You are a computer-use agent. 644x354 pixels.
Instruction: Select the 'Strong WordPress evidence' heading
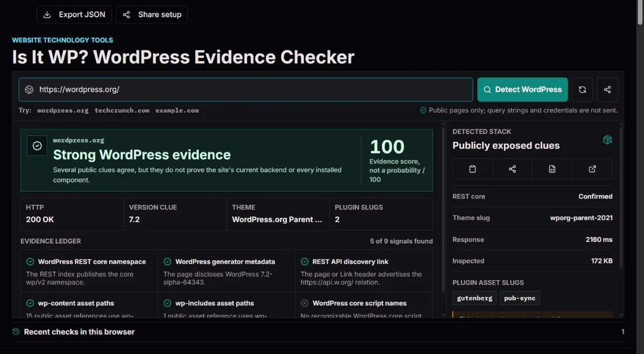click(x=142, y=155)
